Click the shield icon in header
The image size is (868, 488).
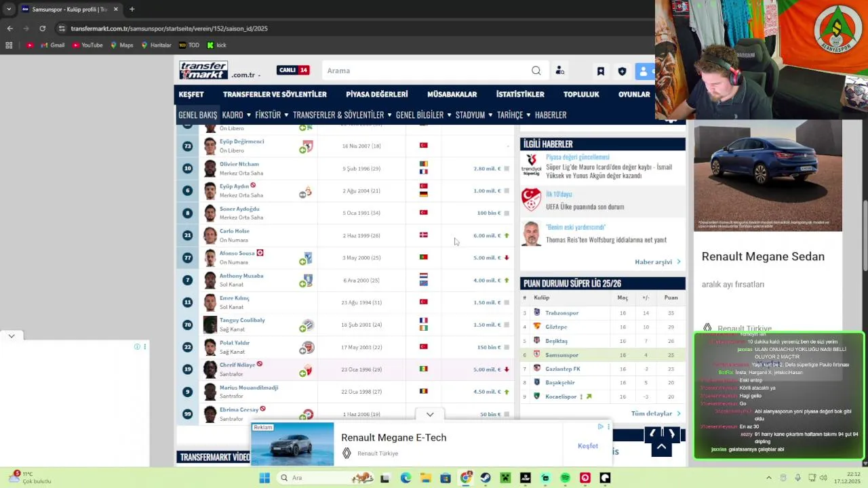point(622,71)
